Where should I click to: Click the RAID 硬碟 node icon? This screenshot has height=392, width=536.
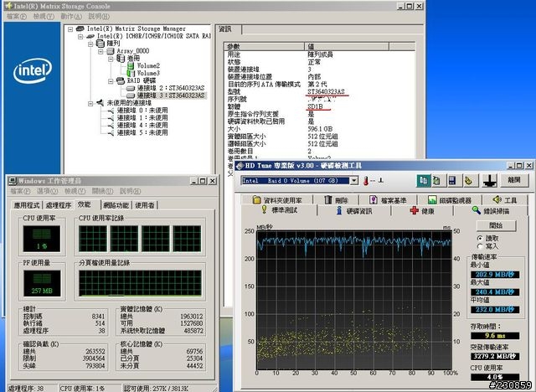coord(121,80)
